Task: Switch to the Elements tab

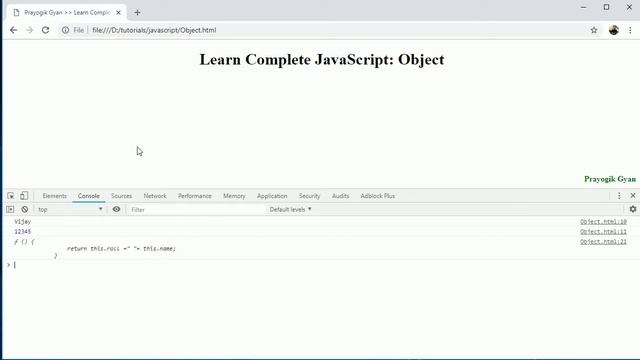Action: 54,196
